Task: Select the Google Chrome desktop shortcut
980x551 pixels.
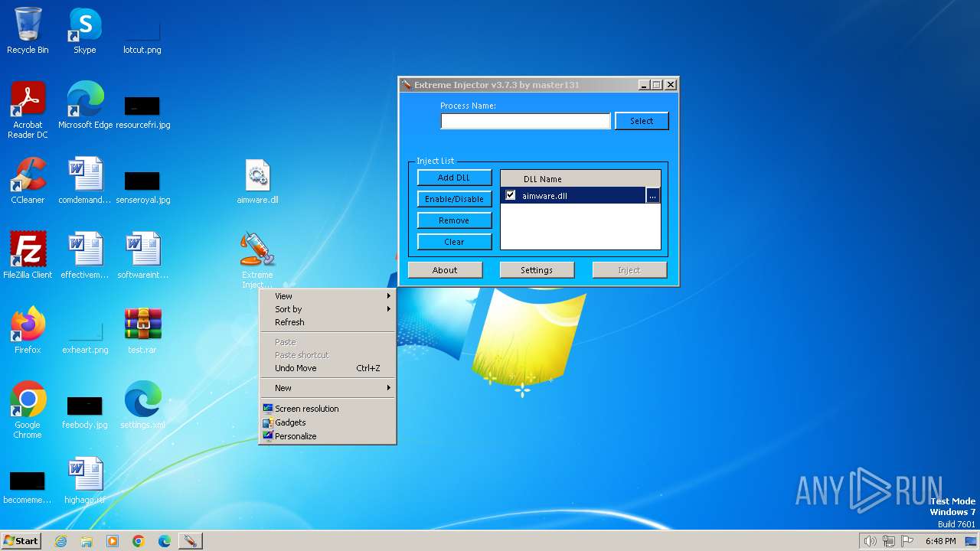Action: pos(28,410)
